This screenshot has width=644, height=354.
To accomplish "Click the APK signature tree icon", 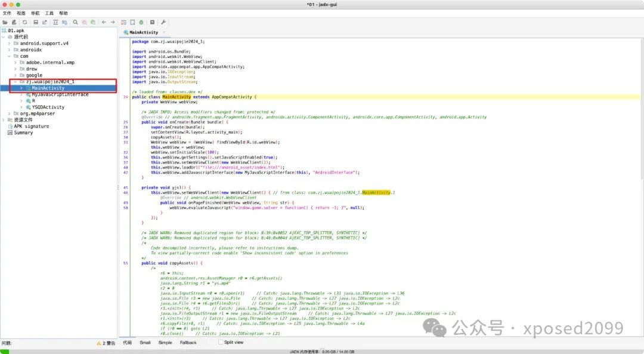I will (x=10, y=126).
